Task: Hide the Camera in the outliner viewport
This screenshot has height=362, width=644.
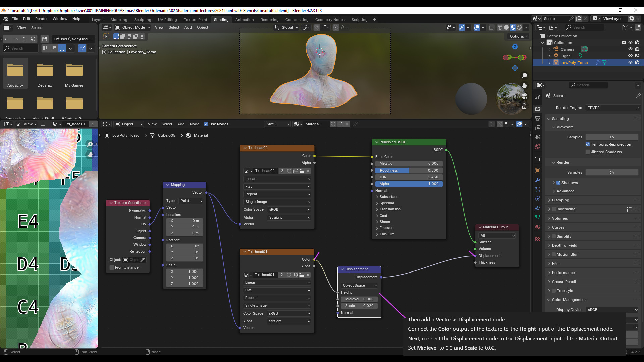Action: coord(630,49)
